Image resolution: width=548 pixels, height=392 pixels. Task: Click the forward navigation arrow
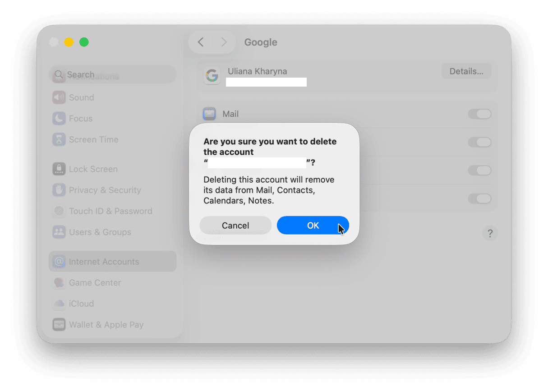[x=224, y=42]
